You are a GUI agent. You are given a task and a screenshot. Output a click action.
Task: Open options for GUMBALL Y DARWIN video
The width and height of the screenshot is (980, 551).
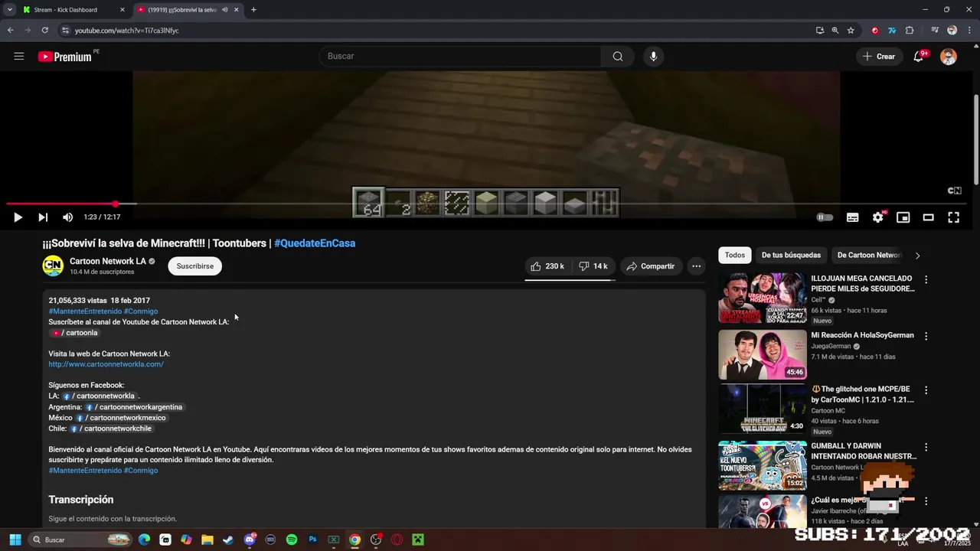pyautogui.click(x=926, y=447)
